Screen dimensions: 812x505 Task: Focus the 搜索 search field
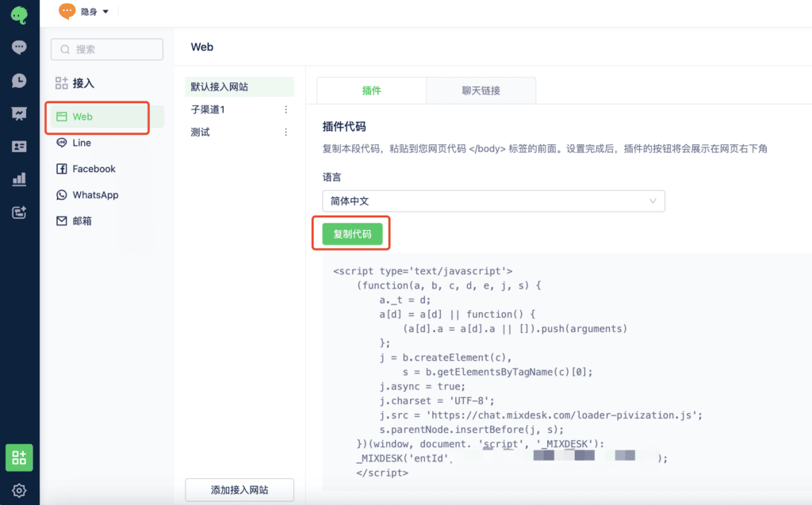[107, 49]
